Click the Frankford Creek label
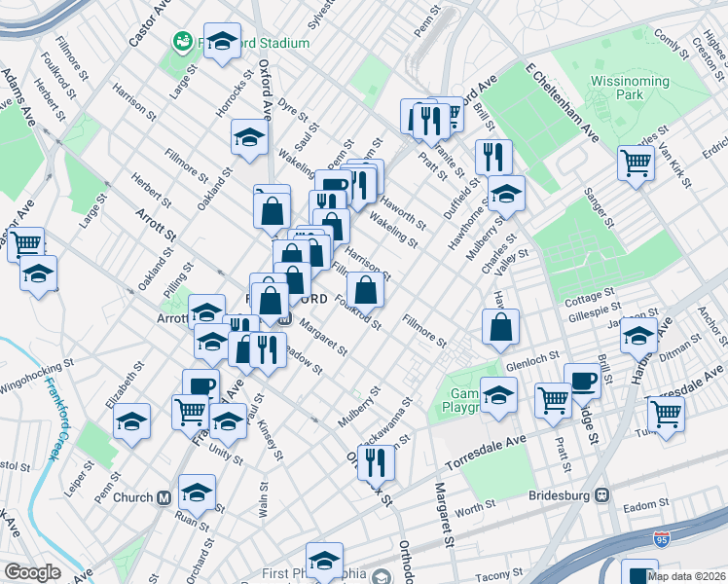The image size is (728, 584). (x=57, y=419)
